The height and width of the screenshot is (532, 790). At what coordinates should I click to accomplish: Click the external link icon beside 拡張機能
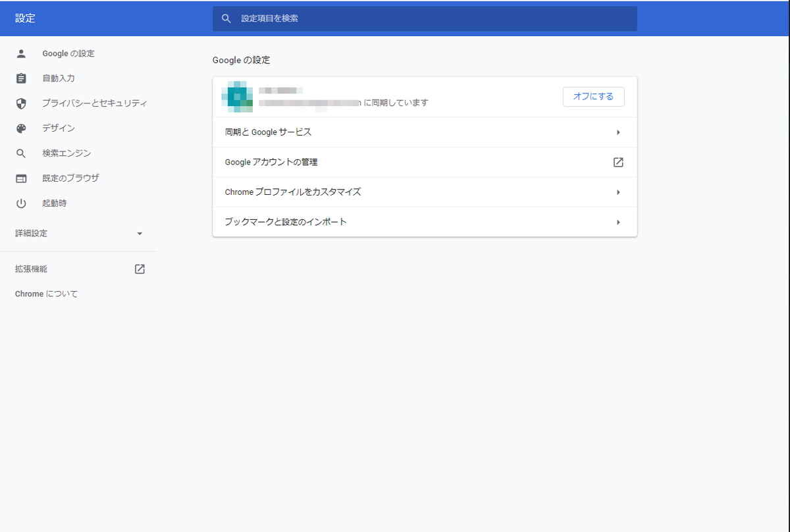(x=140, y=269)
